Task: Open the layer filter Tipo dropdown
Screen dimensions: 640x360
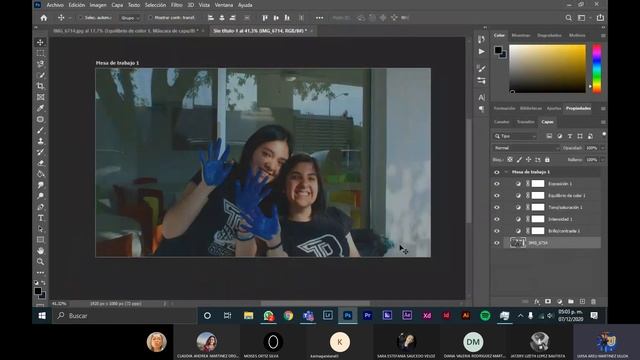Action: pos(515,136)
